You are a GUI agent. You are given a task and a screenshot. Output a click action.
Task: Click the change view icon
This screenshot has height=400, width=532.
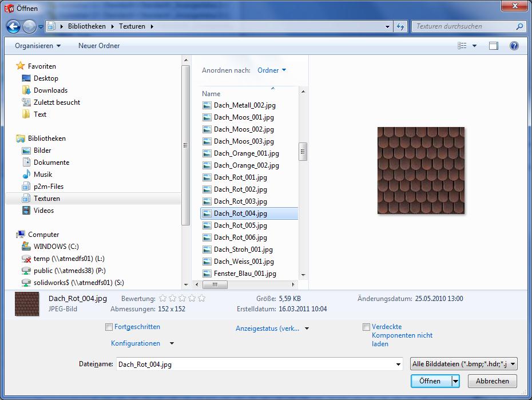coord(462,46)
